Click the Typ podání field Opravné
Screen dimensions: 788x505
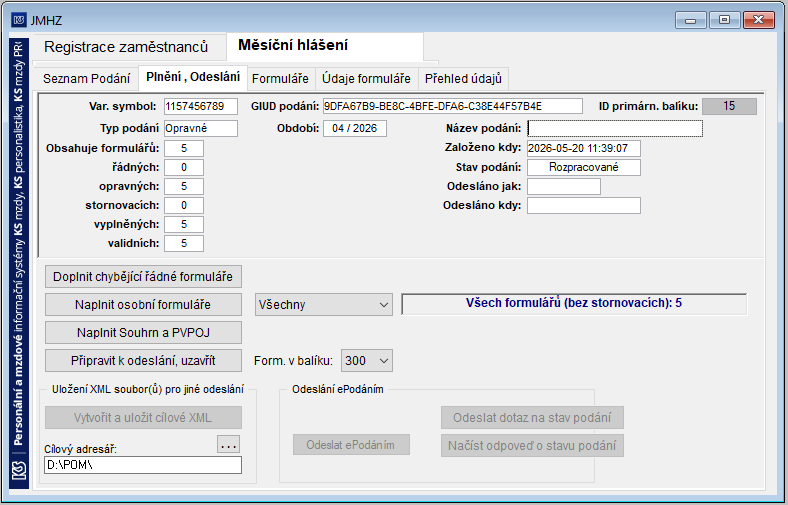(201, 129)
